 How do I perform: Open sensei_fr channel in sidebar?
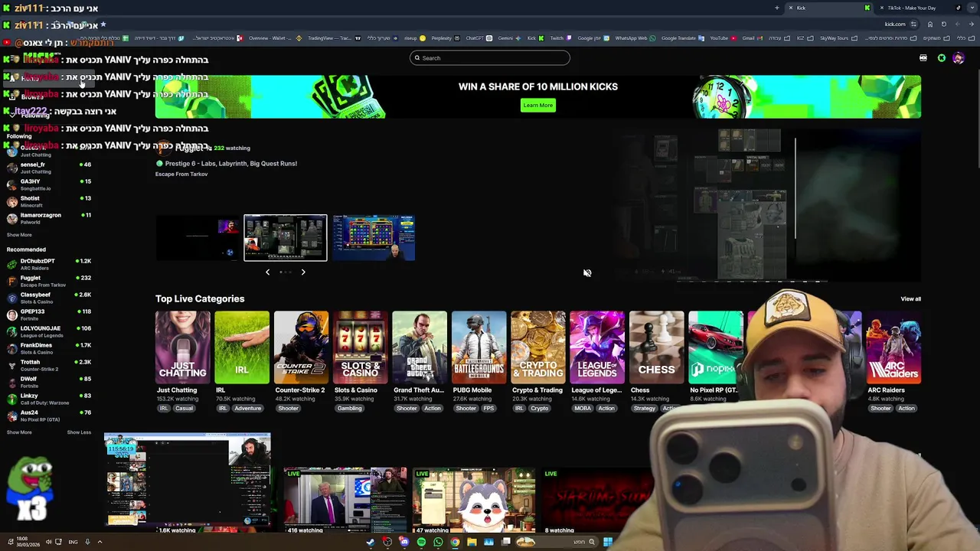click(49, 168)
